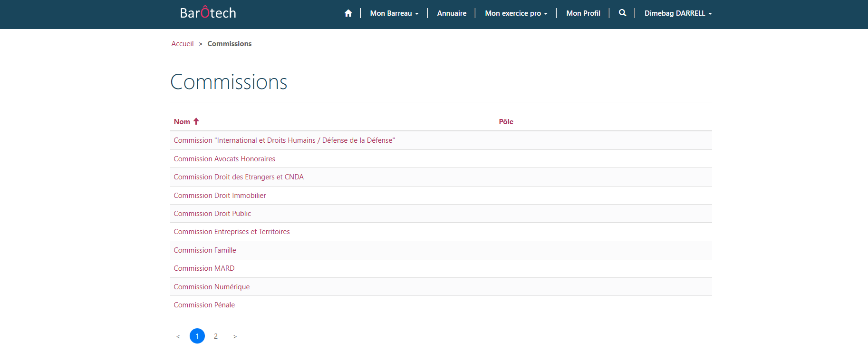Open Commission Pénale

[x=204, y=305]
